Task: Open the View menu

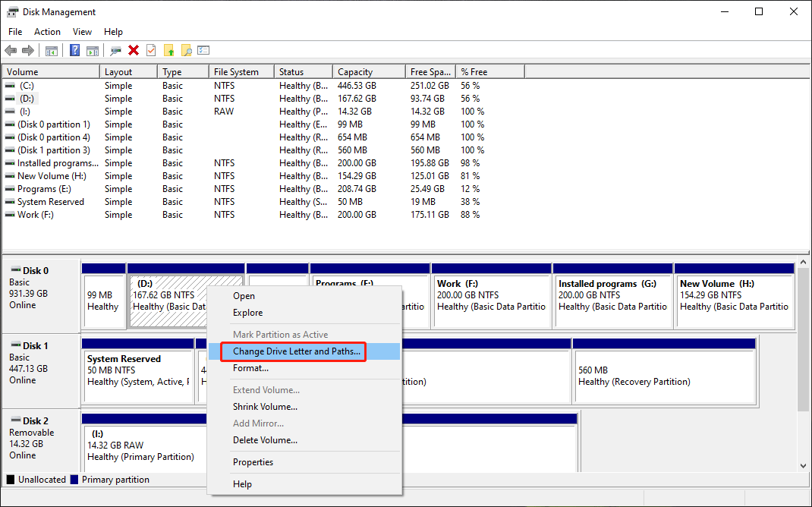Action: click(82, 32)
